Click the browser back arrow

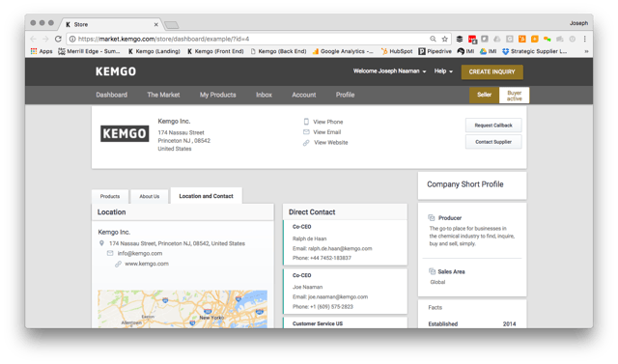pos(33,39)
